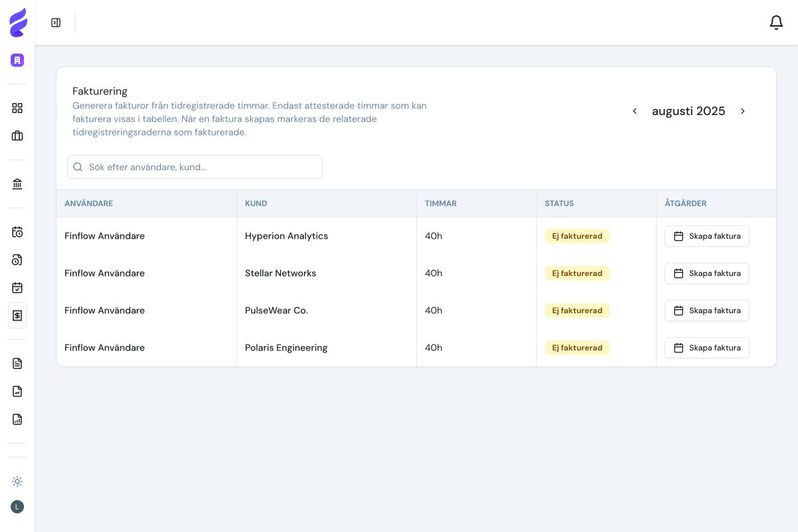Click the notification bell icon

pos(776,22)
